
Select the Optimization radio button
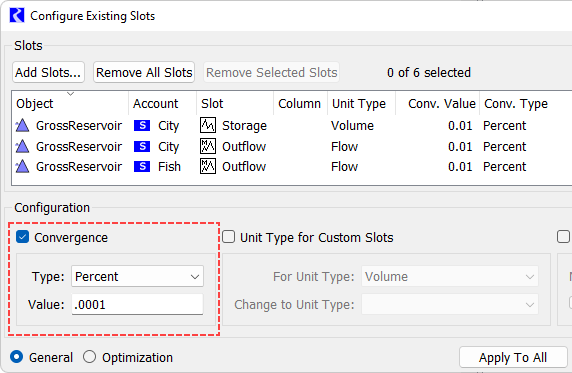click(x=89, y=357)
